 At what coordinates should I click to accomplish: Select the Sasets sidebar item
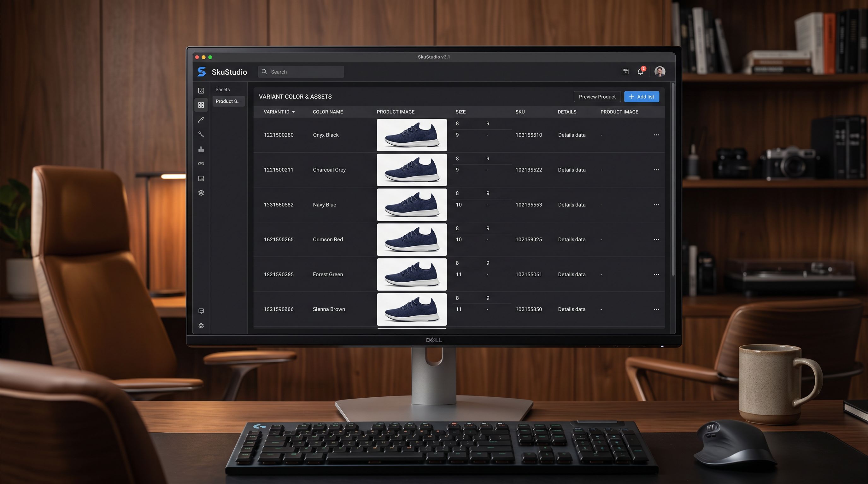pos(222,89)
